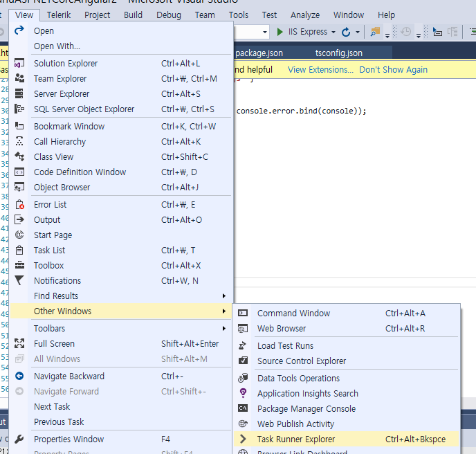Open the toolbar combo box dropdown
This screenshot has width=476, height=454.
tap(265, 32)
